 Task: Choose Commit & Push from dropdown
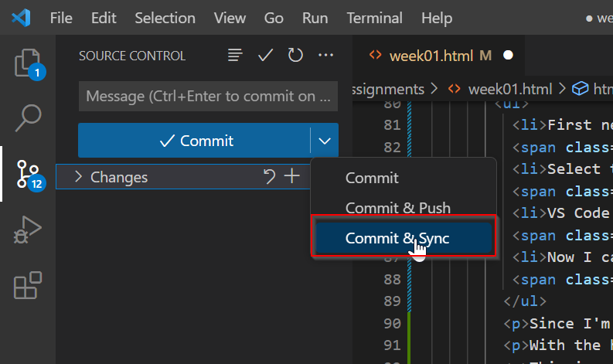[x=398, y=208]
